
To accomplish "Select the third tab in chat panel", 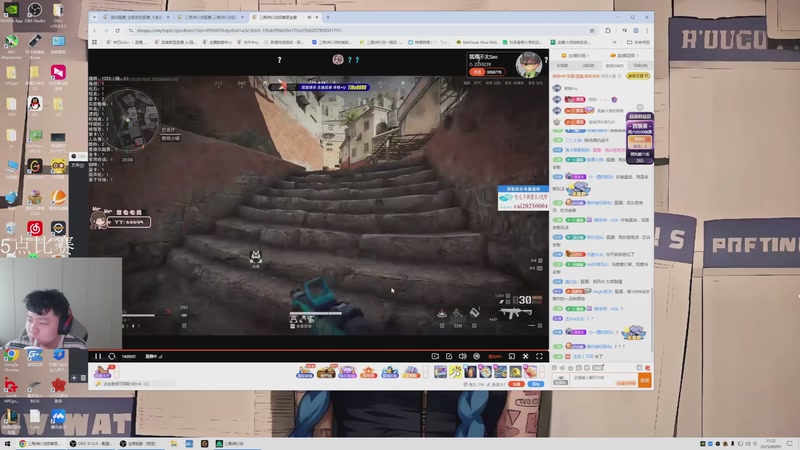I will coord(615,66).
